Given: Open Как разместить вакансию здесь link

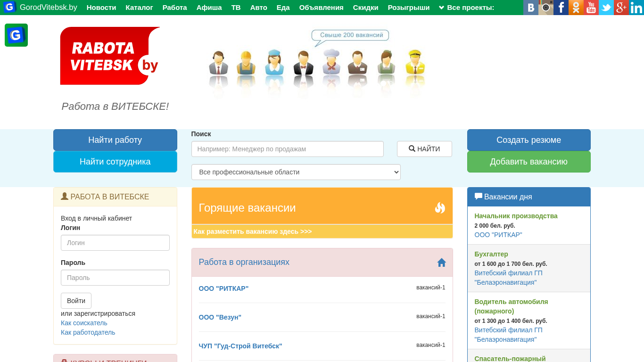Looking at the screenshot, I should click(x=253, y=231).
